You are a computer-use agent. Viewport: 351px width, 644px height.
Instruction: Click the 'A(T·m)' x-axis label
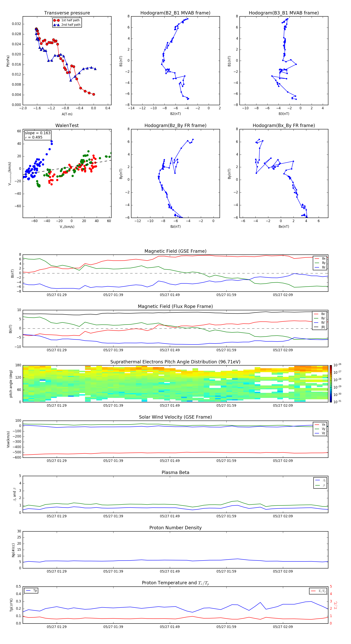tap(67, 114)
